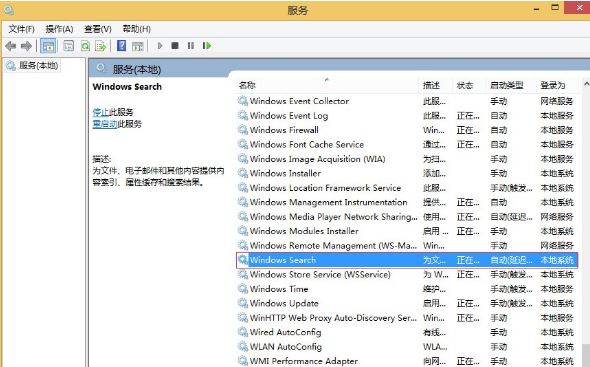Viewport: 590px width, 367px height.
Task: Click the Stop Service square icon
Action: (x=175, y=46)
